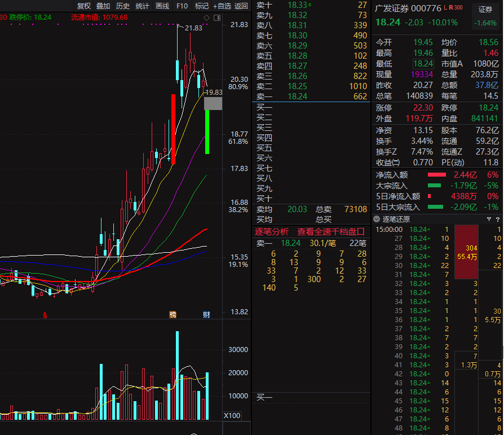Click the 财 marker on the chart timeline
The height and width of the screenshot is (435, 504).
pyautogui.click(x=206, y=314)
